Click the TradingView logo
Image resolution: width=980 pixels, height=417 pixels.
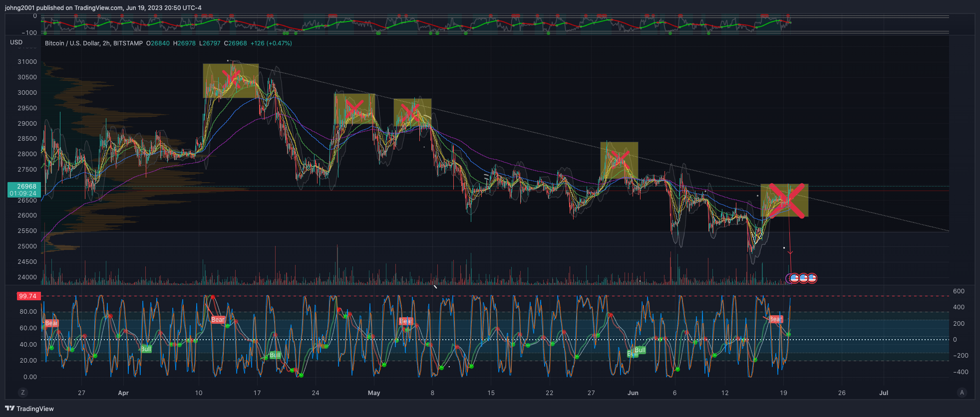coord(29,409)
